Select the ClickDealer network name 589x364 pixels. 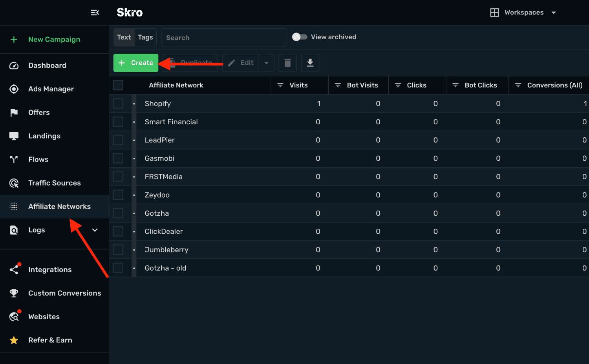[164, 231]
